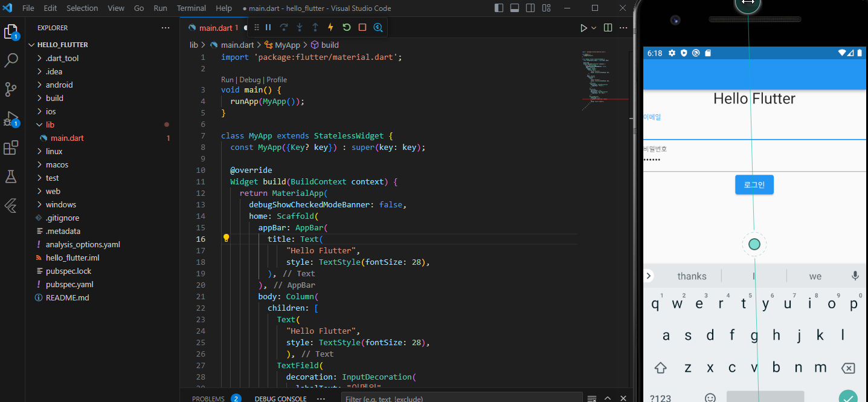Trigger Flutter Hot Reload lightning icon
The image size is (868, 402).
[330, 27]
